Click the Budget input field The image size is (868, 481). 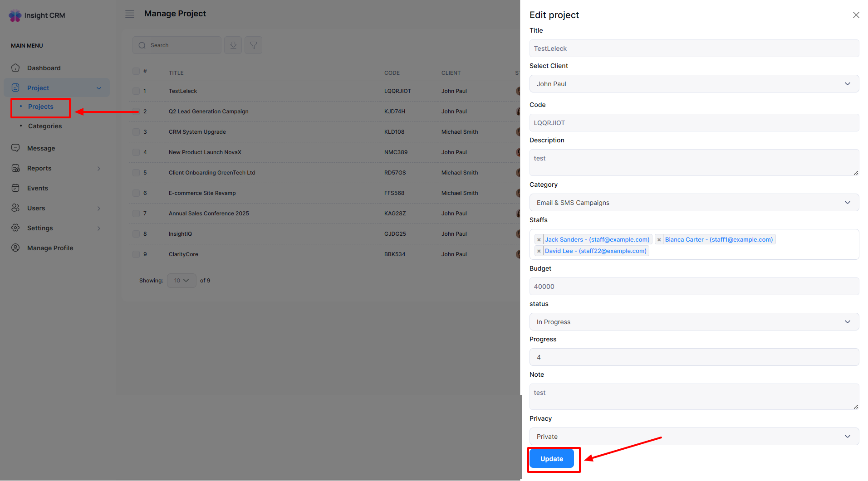point(694,287)
